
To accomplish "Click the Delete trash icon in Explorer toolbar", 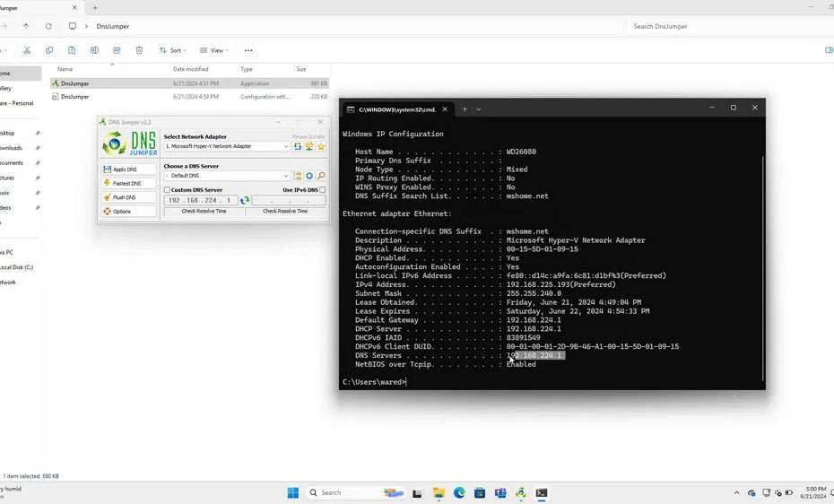I will 139,50.
